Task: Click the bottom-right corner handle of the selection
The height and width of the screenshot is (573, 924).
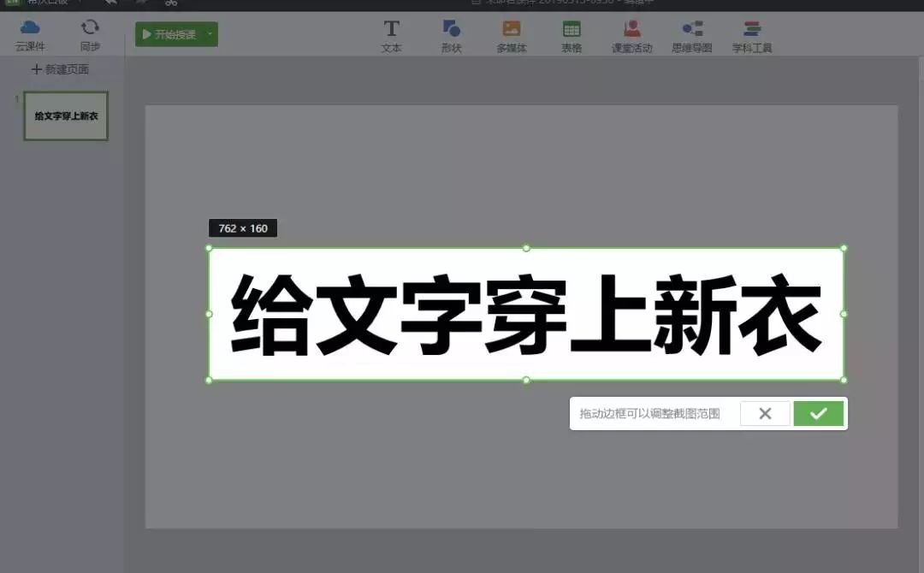Action: [844, 380]
